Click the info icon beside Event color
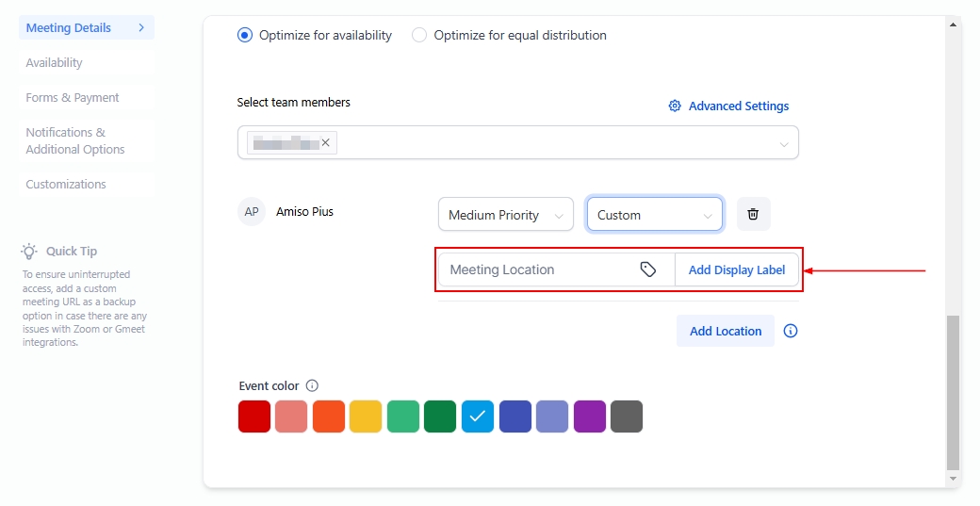Screen dimensions: 980x506 (313, 385)
